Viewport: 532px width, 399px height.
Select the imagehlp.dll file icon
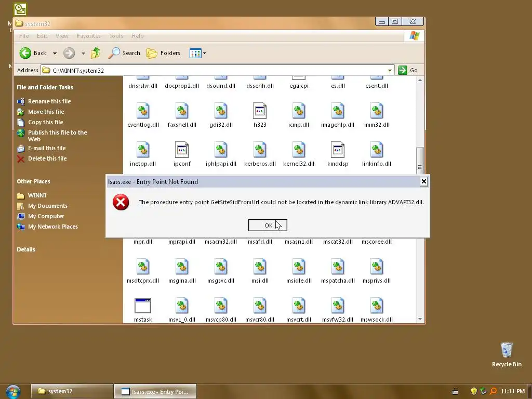[x=338, y=111]
